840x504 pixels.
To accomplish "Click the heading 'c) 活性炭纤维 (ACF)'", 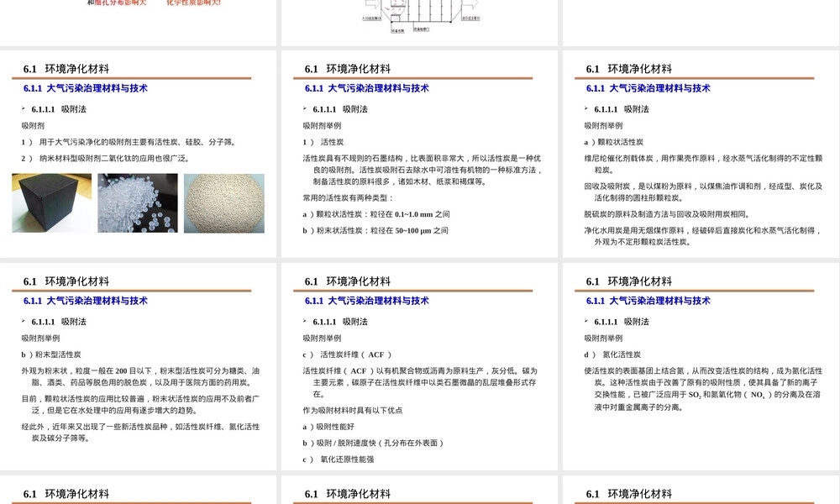I will point(347,354).
